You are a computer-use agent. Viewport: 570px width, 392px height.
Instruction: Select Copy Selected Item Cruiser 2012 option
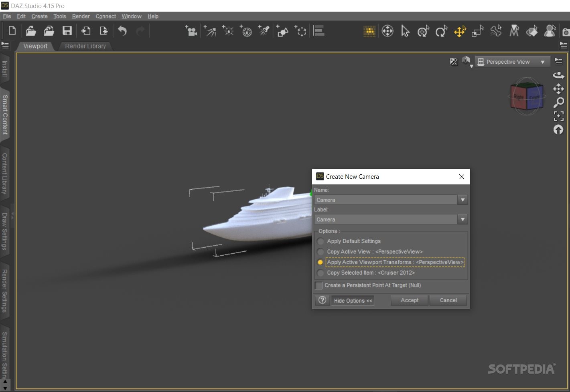(x=320, y=273)
